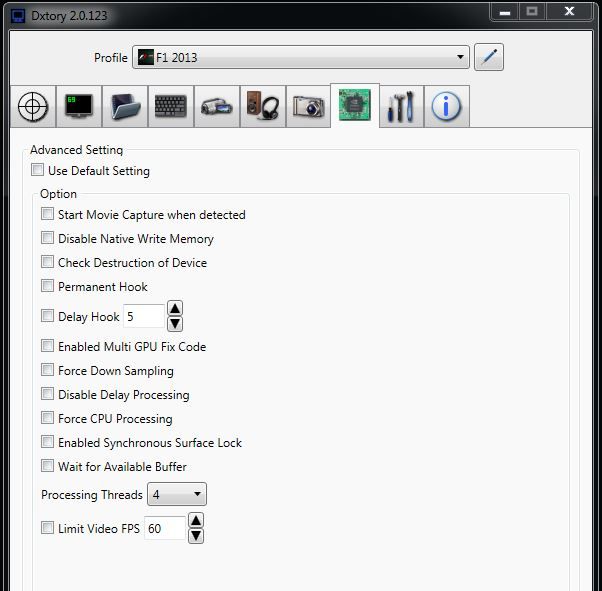
Task: Enable Start Movie Capture when detected
Action: point(47,214)
